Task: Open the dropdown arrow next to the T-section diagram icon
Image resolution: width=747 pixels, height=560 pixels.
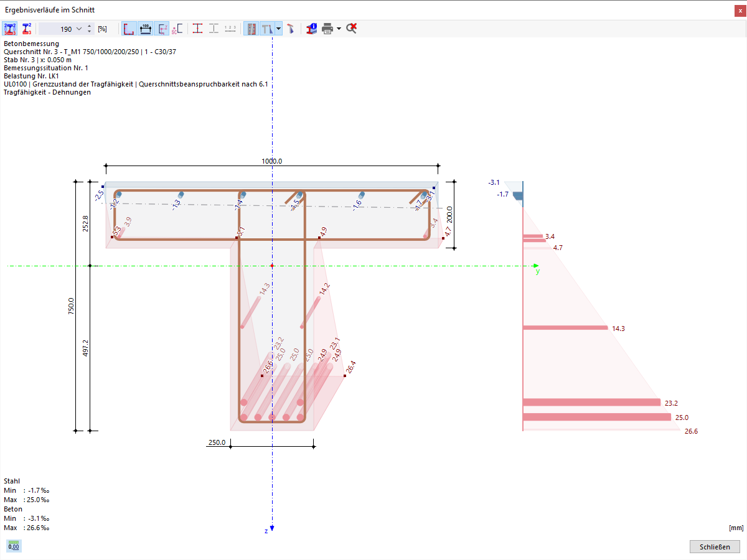Action: [x=278, y=29]
